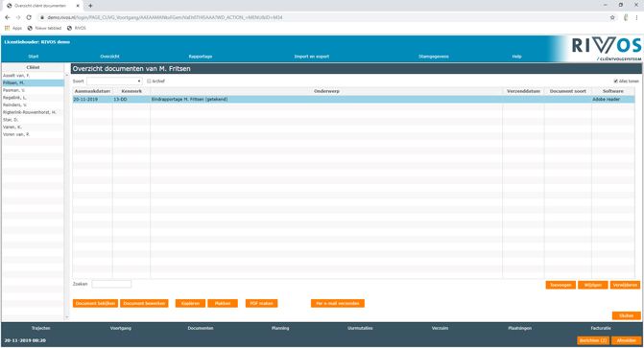Screen dimensions: 644x348
Task: Open the Trajecten bottom tab
Action: (40, 328)
